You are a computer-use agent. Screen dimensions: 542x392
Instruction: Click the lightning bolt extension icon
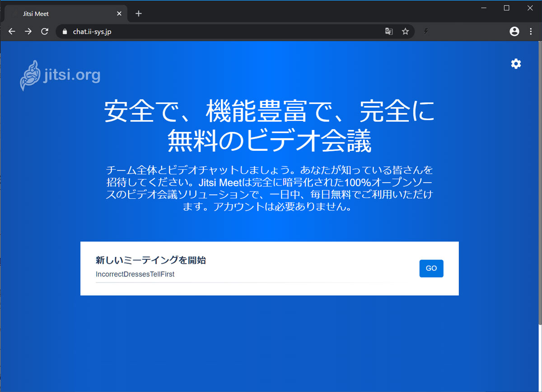(x=425, y=32)
